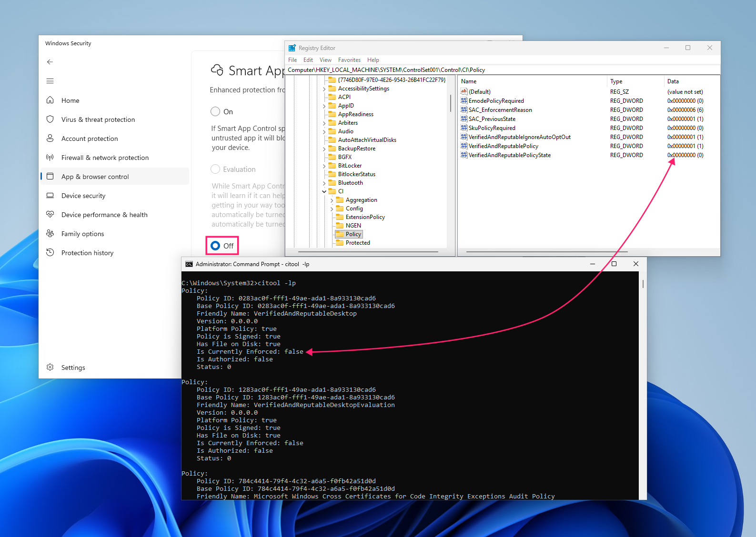This screenshot has height=537, width=756.
Task: Click the Device performance & health heart icon
Action: pos(50,214)
